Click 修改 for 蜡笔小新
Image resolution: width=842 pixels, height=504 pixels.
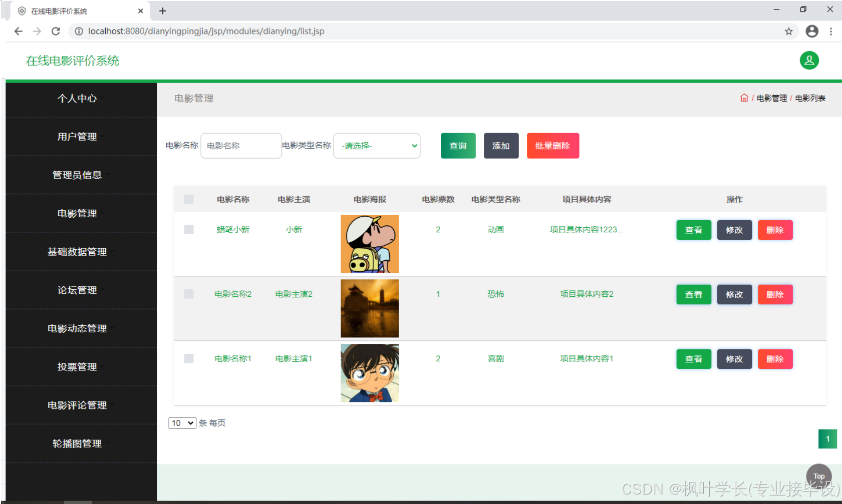734,230
